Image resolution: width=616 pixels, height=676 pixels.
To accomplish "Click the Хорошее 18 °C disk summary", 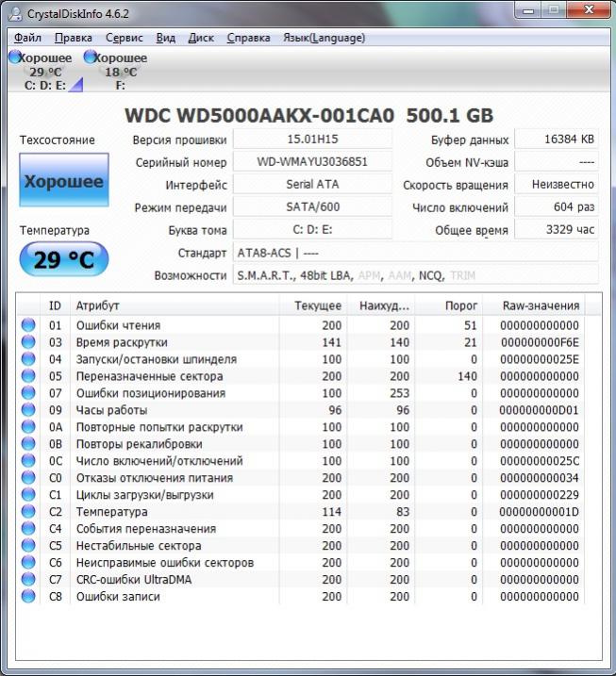I will coord(117,71).
